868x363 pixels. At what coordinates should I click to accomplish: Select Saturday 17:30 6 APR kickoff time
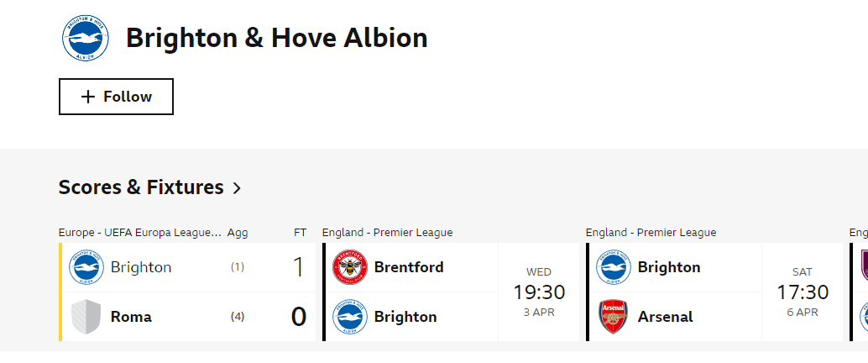(803, 292)
